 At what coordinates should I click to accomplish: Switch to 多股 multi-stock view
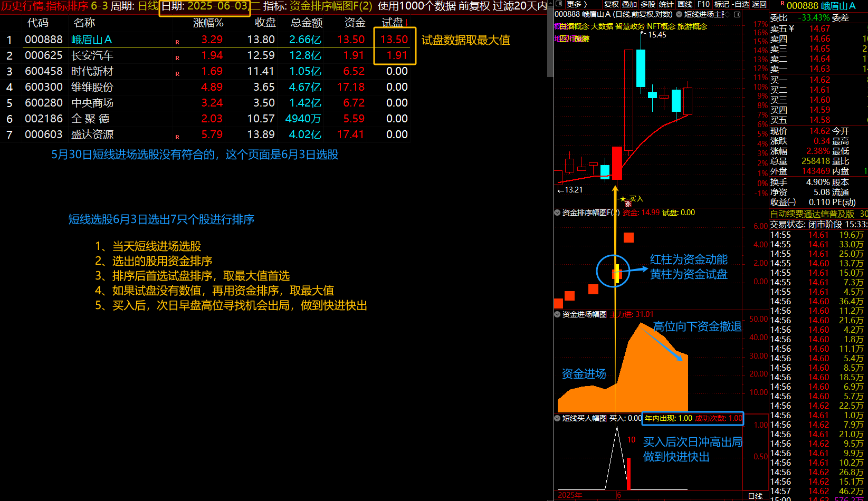(x=648, y=4)
